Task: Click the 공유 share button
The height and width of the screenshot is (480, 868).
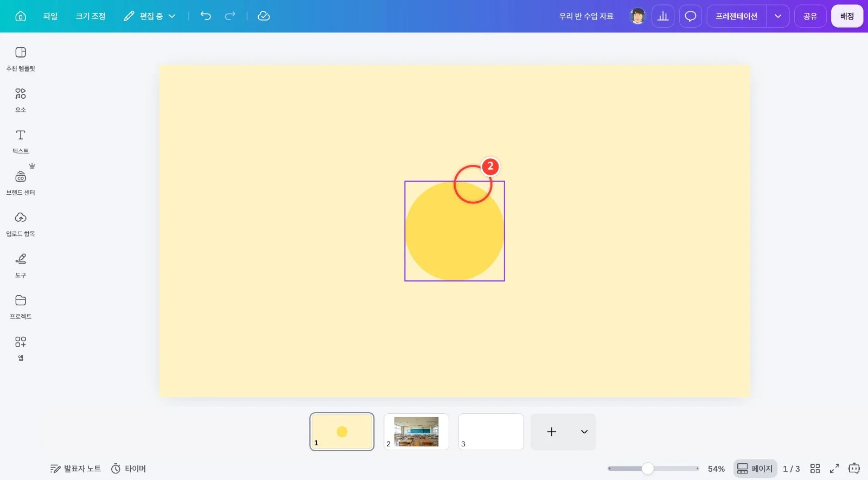Action: point(810,16)
